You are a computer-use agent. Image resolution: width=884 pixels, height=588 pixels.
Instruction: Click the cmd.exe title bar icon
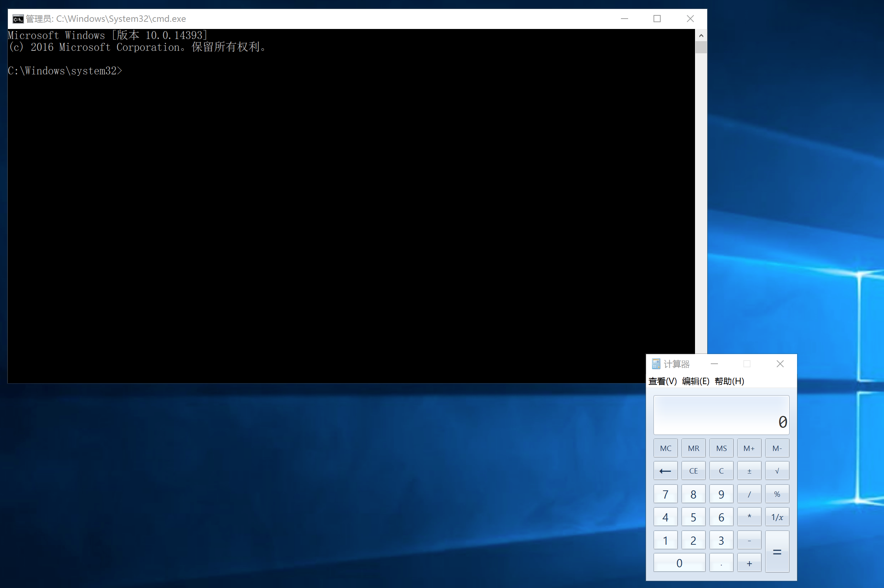pyautogui.click(x=18, y=19)
